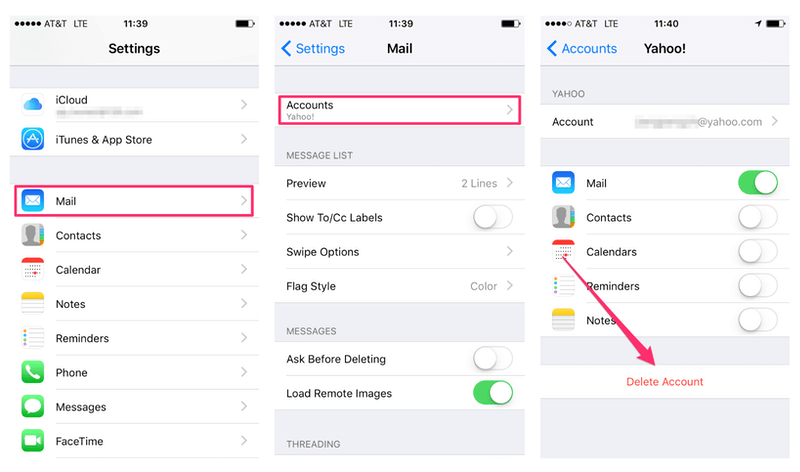
Task: Select Reminders row in Settings list
Action: coord(134,338)
